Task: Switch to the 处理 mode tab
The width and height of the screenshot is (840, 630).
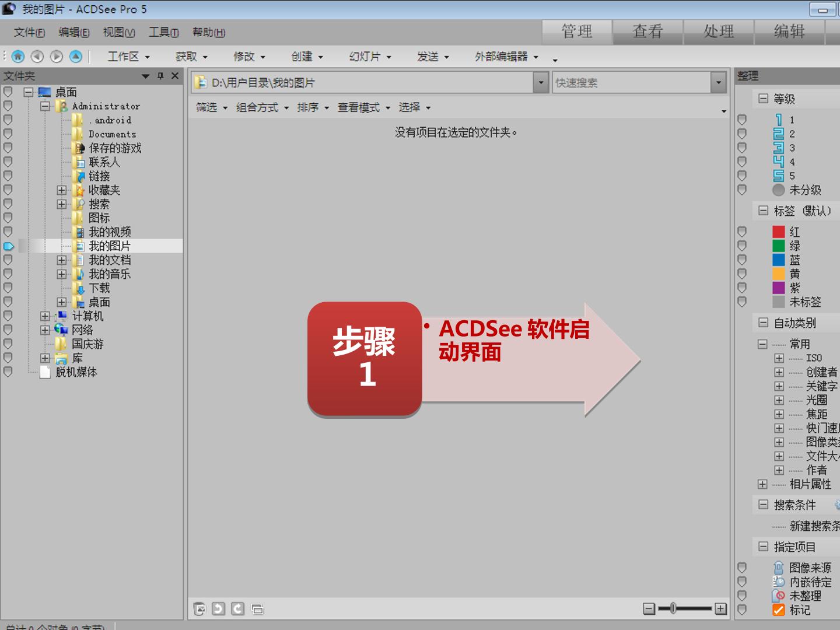Action: click(x=719, y=32)
